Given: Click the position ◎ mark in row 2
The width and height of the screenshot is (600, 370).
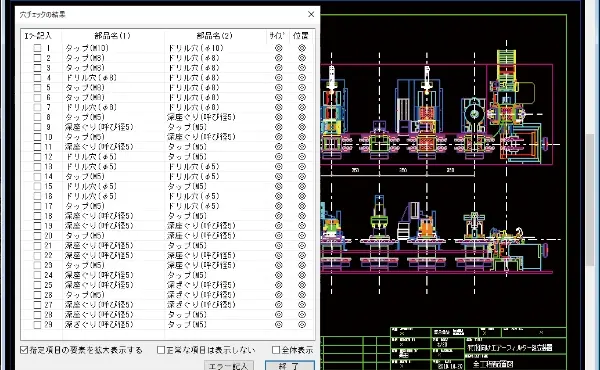Looking at the screenshot, I should (x=302, y=58).
